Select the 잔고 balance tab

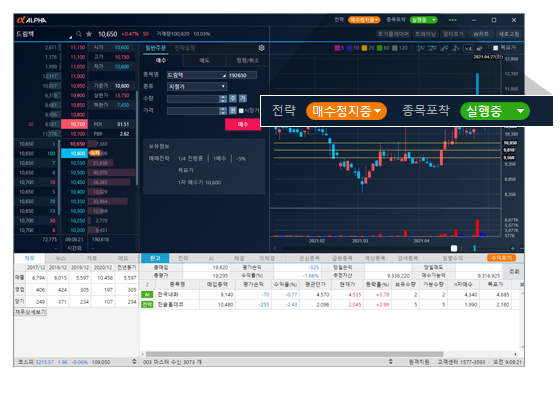pyautogui.click(x=155, y=258)
